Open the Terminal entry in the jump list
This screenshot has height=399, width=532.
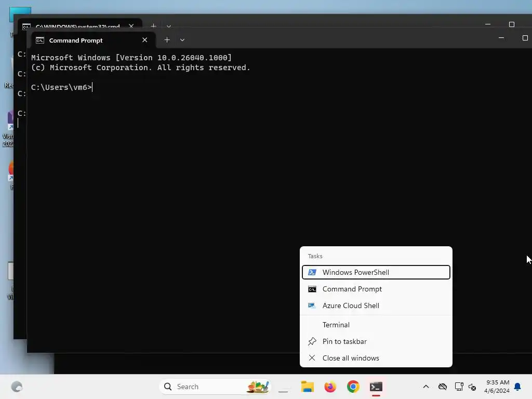click(x=376, y=325)
